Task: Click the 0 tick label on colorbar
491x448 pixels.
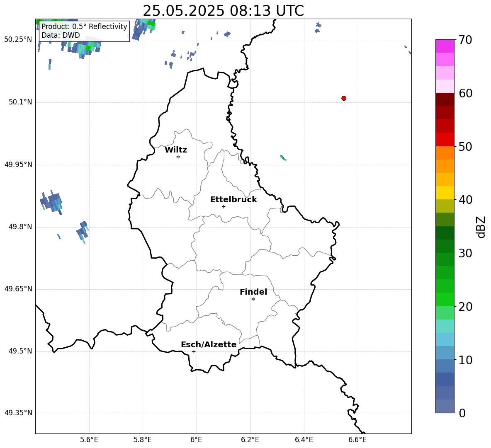Action: pyautogui.click(x=462, y=413)
